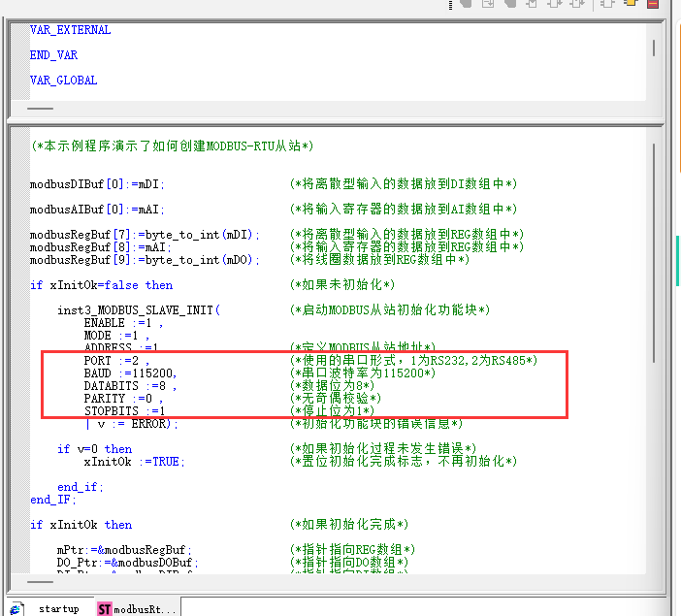This screenshot has height=616, width=681.
Task: Click the comment beside modbusDIBuf[0] line
Action: tap(404, 183)
